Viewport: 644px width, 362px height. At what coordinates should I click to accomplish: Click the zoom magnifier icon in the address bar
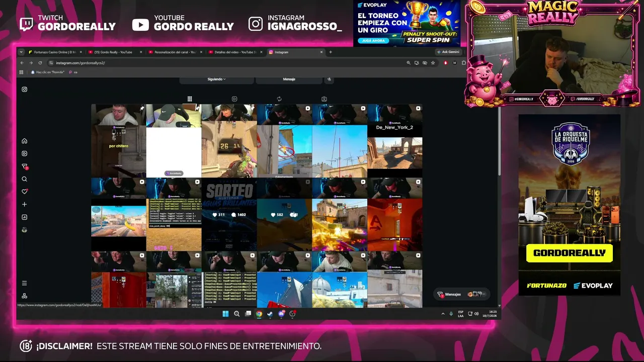[409, 63]
